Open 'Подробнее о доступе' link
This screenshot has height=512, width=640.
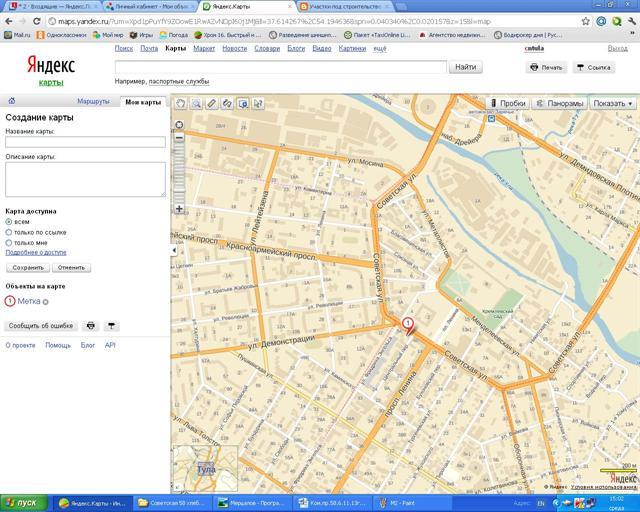click(x=36, y=253)
